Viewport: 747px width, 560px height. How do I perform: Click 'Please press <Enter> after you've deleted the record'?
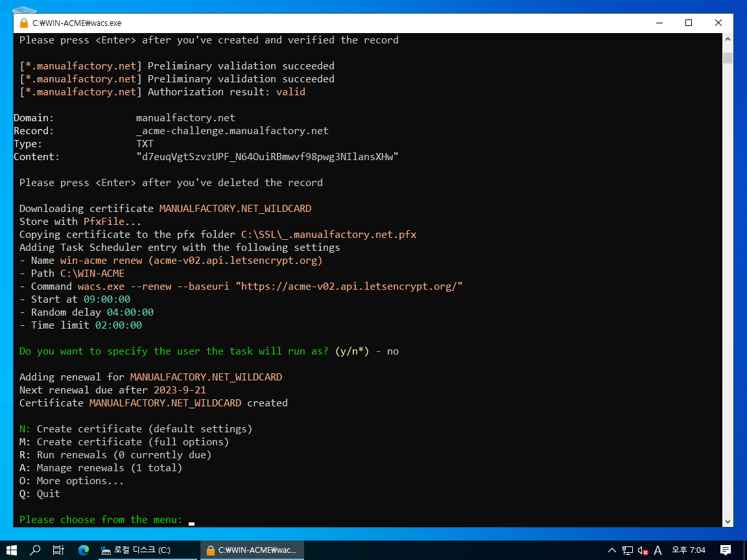tap(171, 183)
